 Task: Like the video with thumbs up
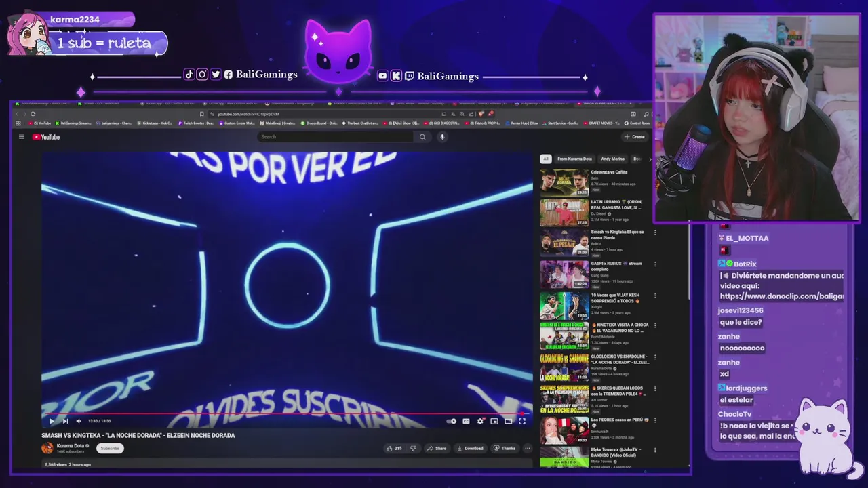(394, 448)
